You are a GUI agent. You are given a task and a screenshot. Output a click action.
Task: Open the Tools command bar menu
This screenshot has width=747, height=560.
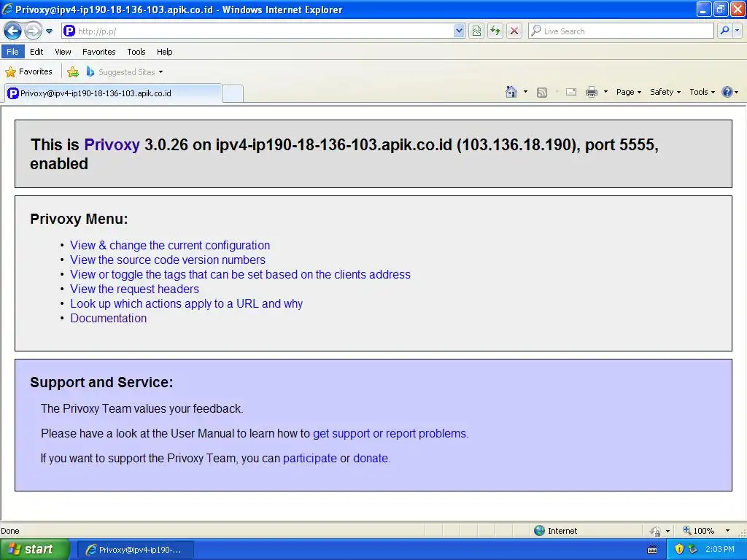pos(702,92)
